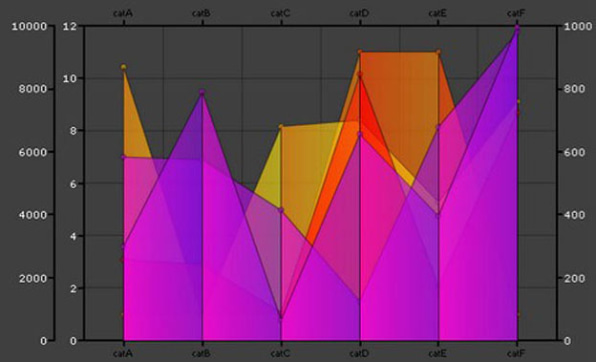
Task: Click the 10000 tick on left outer axis
Action: coord(29,26)
